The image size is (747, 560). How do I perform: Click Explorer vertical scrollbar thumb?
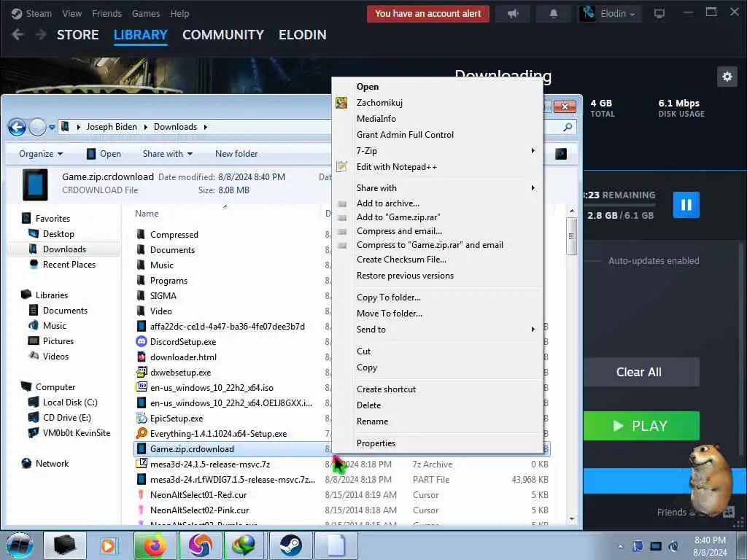pyautogui.click(x=572, y=236)
